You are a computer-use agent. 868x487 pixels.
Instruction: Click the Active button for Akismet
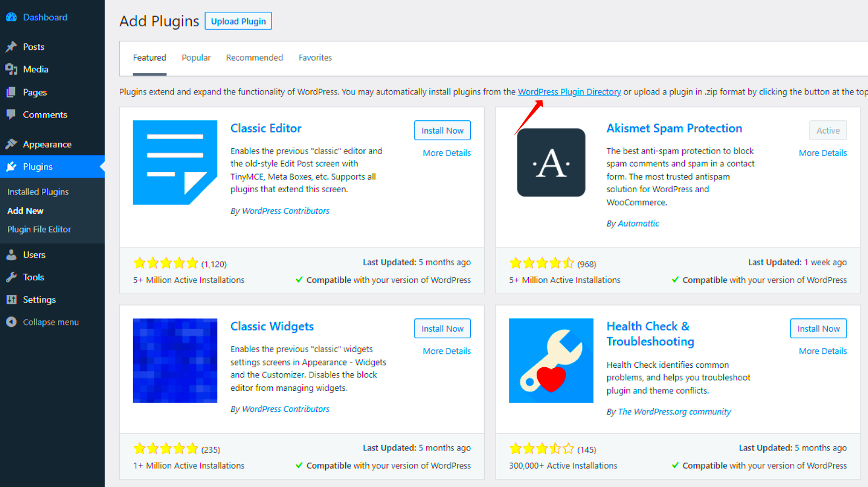click(x=828, y=130)
